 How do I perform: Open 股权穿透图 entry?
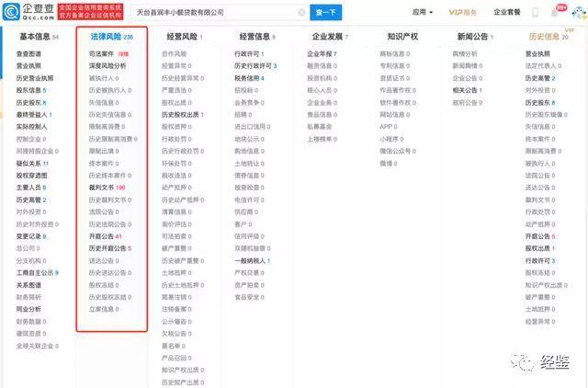[x=31, y=176]
